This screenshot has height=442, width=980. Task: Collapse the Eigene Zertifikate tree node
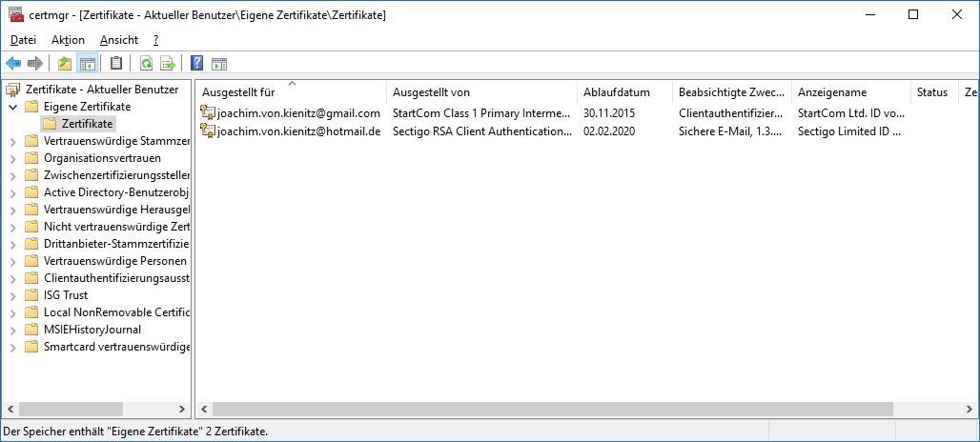tap(12, 107)
